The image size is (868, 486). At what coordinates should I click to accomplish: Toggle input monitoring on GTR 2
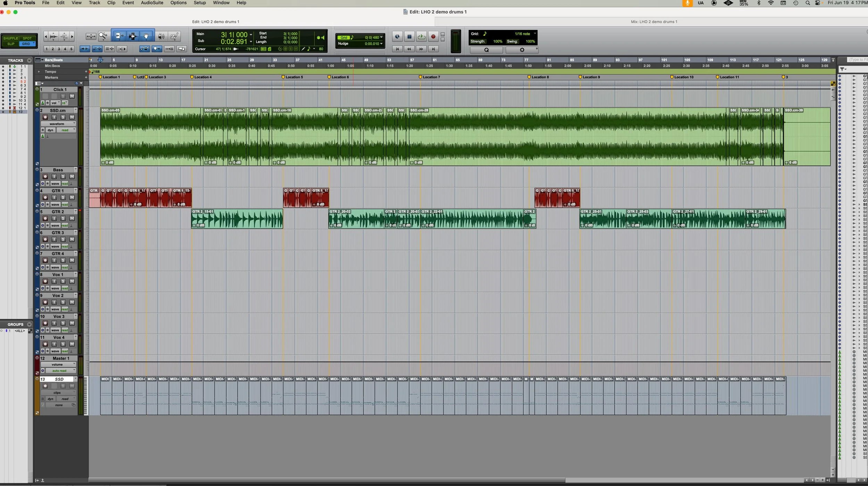[54, 219]
